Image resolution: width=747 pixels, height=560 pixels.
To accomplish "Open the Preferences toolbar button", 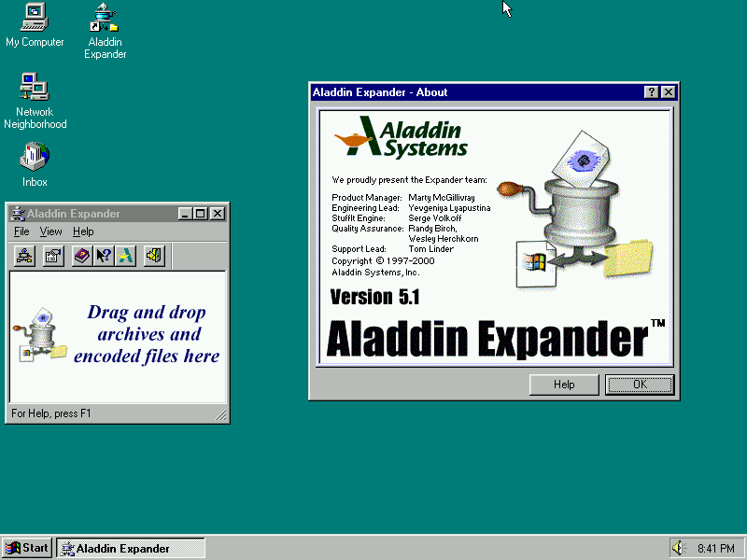I will click(53, 256).
